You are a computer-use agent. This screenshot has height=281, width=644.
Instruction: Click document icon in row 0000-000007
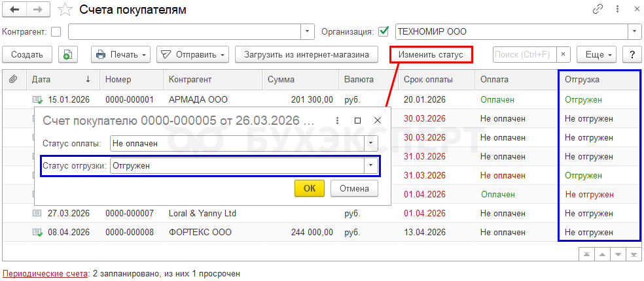pyautogui.click(x=37, y=213)
